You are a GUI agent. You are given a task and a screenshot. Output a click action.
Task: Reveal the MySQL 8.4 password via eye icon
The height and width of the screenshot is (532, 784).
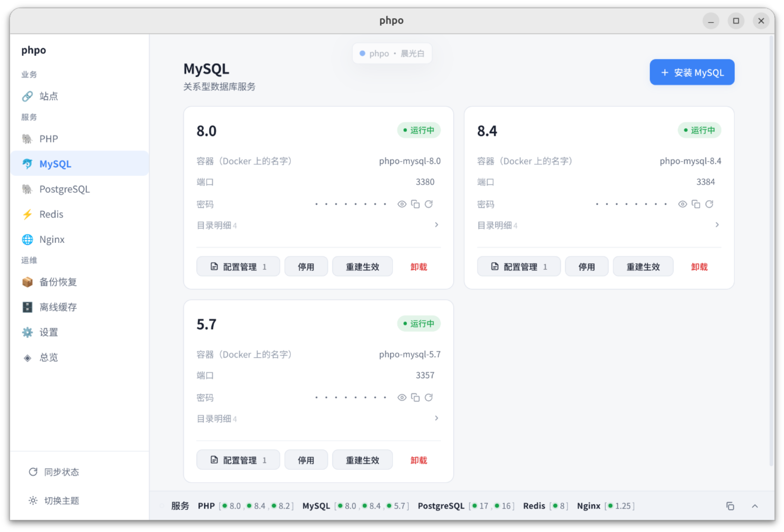(x=682, y=204)
